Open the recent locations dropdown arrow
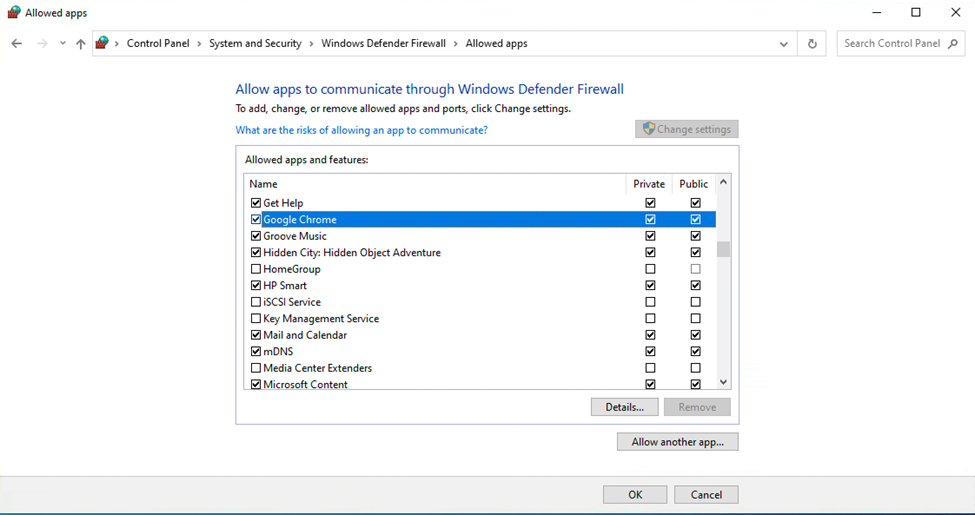Image resolution: width=975 pixels, height=515 pixels. point(62,44)
